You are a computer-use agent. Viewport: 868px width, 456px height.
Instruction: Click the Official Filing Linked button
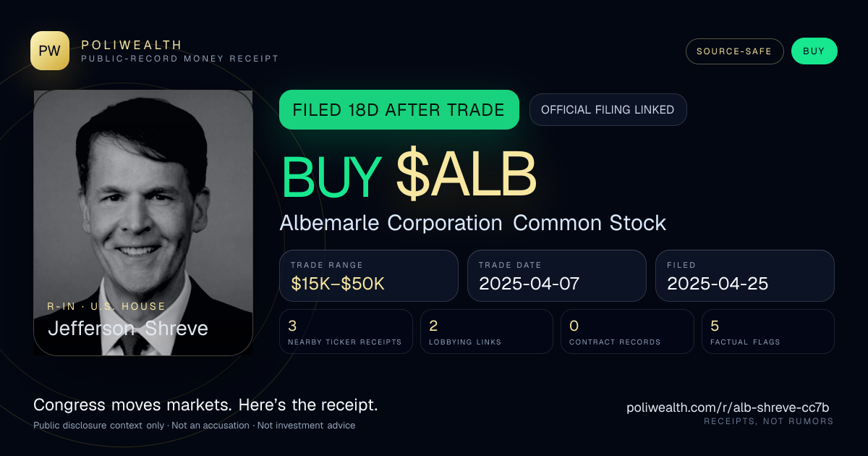(x=608, y=110)
